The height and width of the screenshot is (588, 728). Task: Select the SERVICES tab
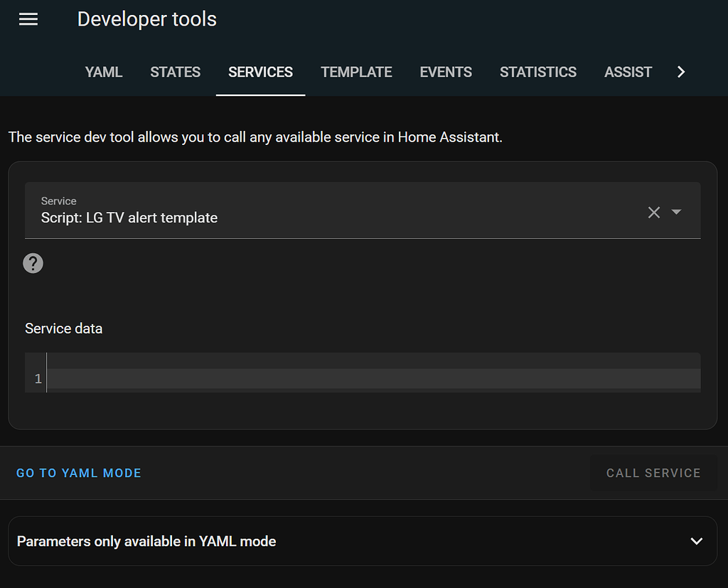coord(260,72)
